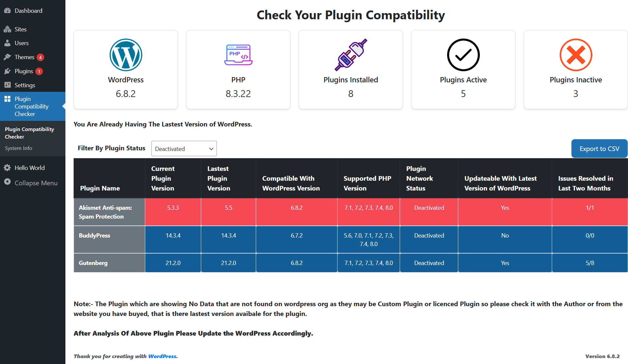Select Plugin Compatibility Checker submenu item
This screenshot has width=628, height=364.
[x=29, y=133]
